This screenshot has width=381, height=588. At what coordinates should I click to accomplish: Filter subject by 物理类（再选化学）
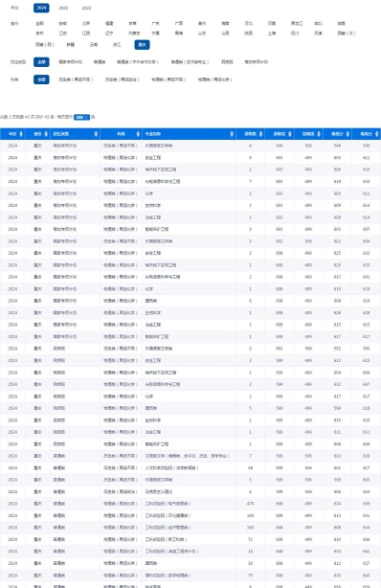tap(215, 79)
